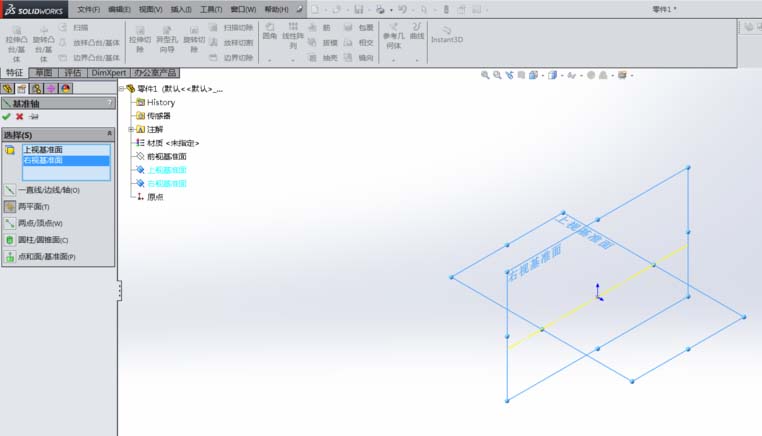Click the Edit Appearance sphere icon
This screenshot has width=762, height=436.
[591, 75]
